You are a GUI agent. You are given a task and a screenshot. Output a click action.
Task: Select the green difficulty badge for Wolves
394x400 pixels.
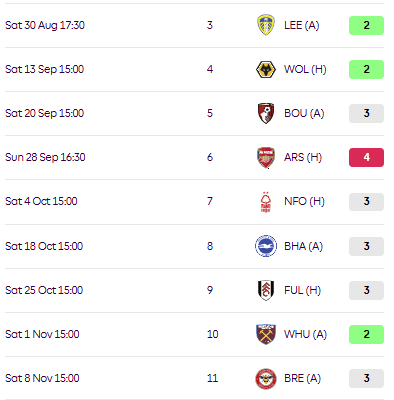click(x=366, y=69)
